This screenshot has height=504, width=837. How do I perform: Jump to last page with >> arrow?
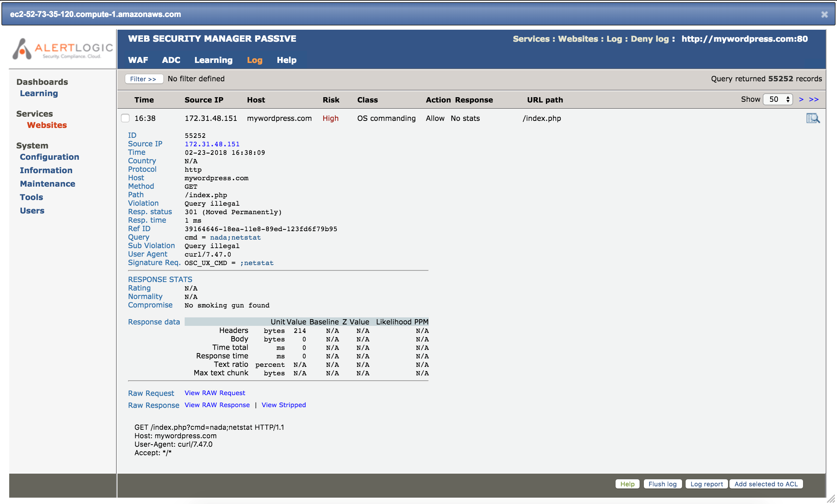pyautogui.click(x=814, y=99)
